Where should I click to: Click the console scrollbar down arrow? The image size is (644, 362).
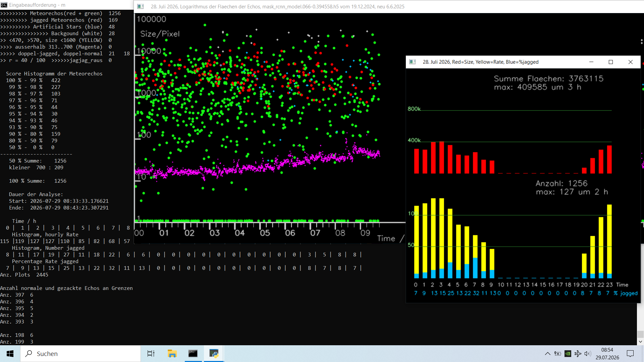640,342
